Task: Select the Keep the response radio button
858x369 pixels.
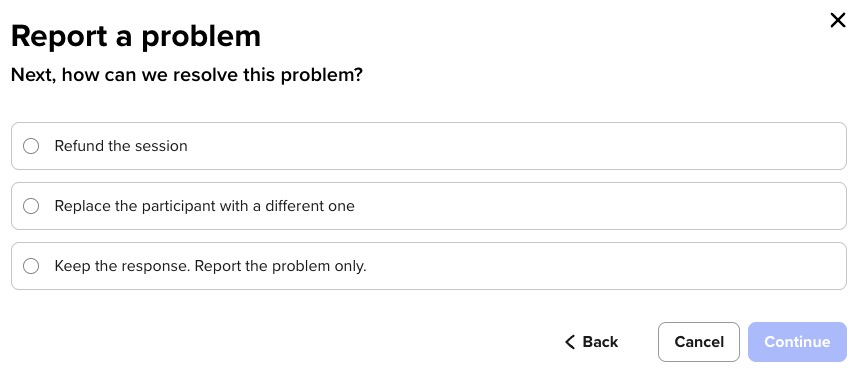Action: pos(31,267)
